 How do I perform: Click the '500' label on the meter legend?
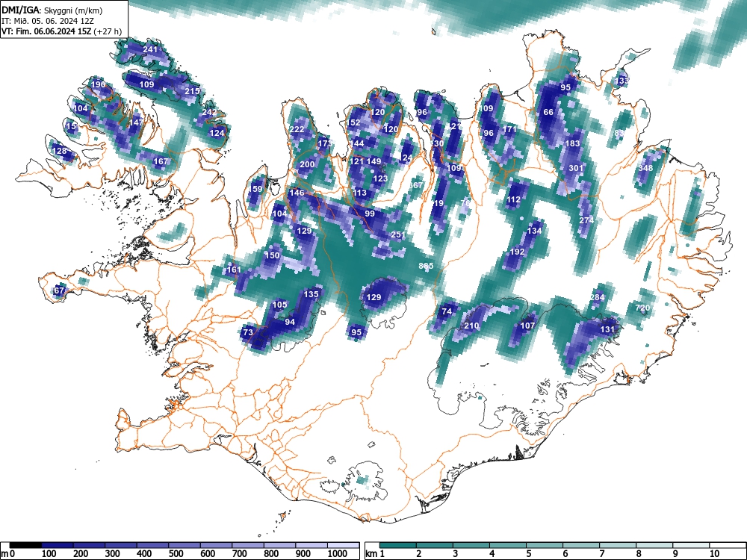(x=176, y=553)
